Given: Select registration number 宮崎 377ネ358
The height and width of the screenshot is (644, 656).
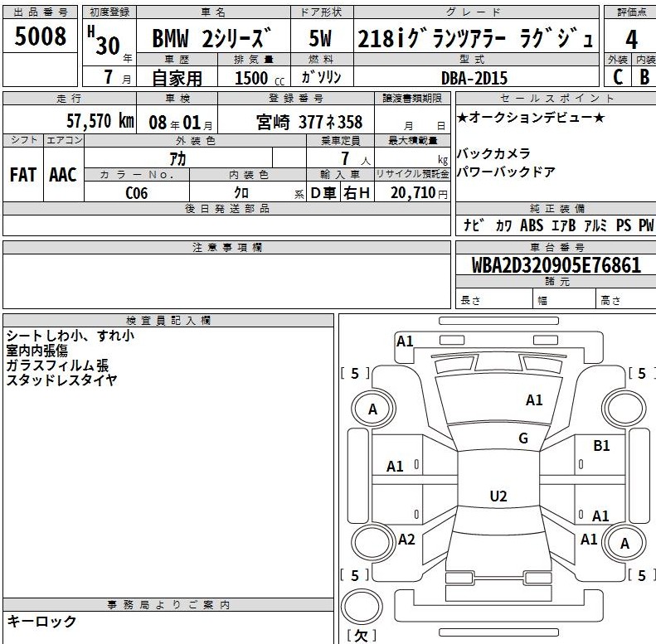Looking at the screenshot, I should tap(309, 123).
